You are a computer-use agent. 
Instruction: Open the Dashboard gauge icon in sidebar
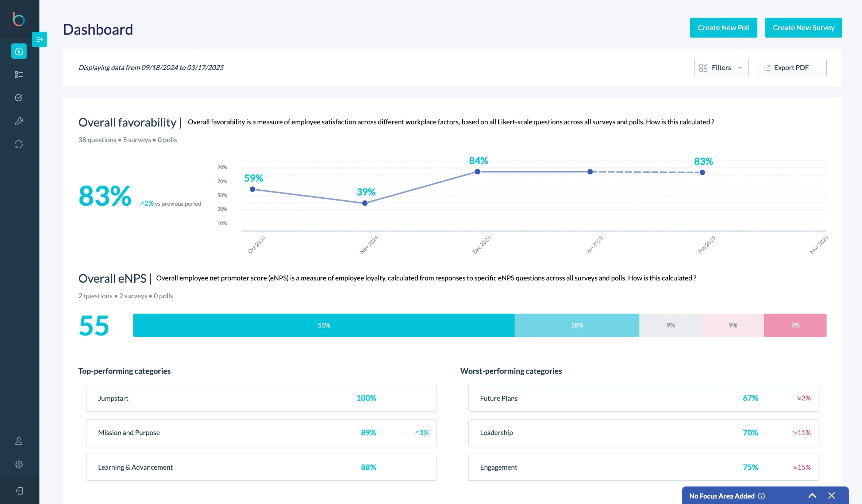pos(19,51)
